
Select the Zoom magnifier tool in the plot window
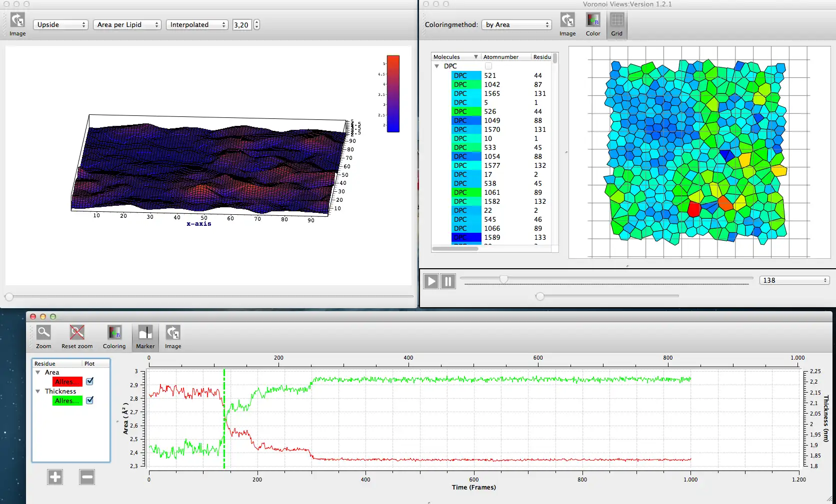(43, 333)
